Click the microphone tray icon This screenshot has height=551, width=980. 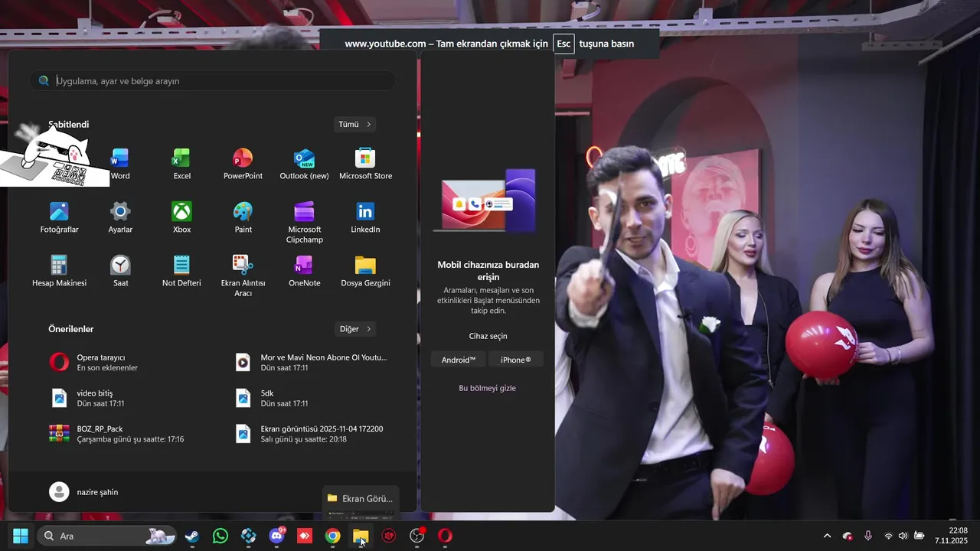pyautogui.click(x=868, y=536)
